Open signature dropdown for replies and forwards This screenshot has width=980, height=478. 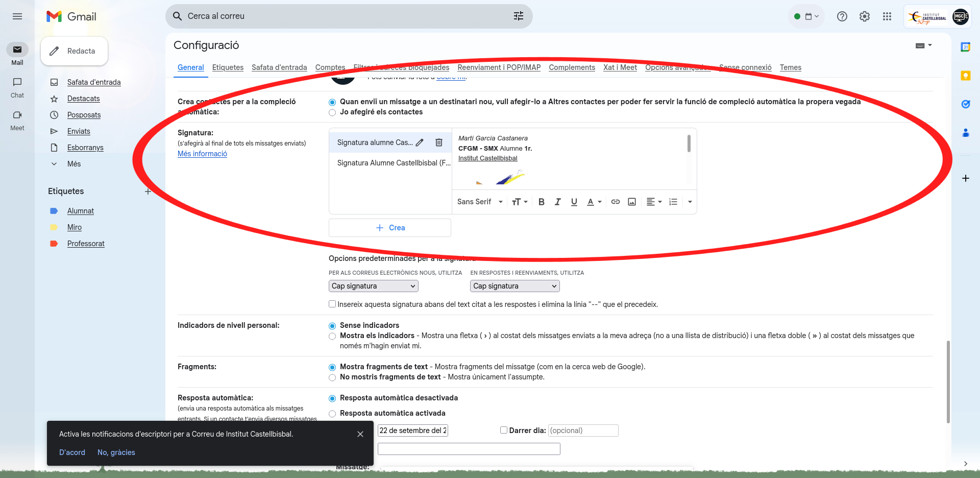pos(514,286)
